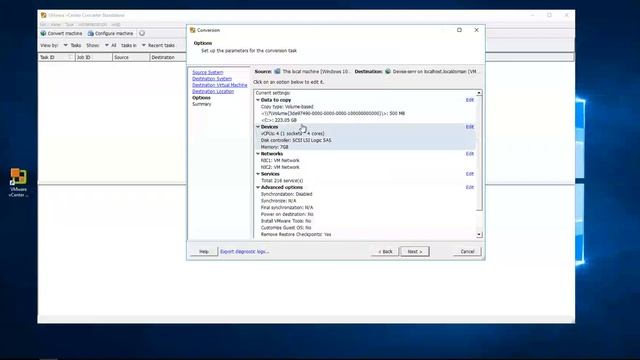Click the Next button
Image resolution: width=640 pixels, height=360 pixels.
(x=415, y=251)
